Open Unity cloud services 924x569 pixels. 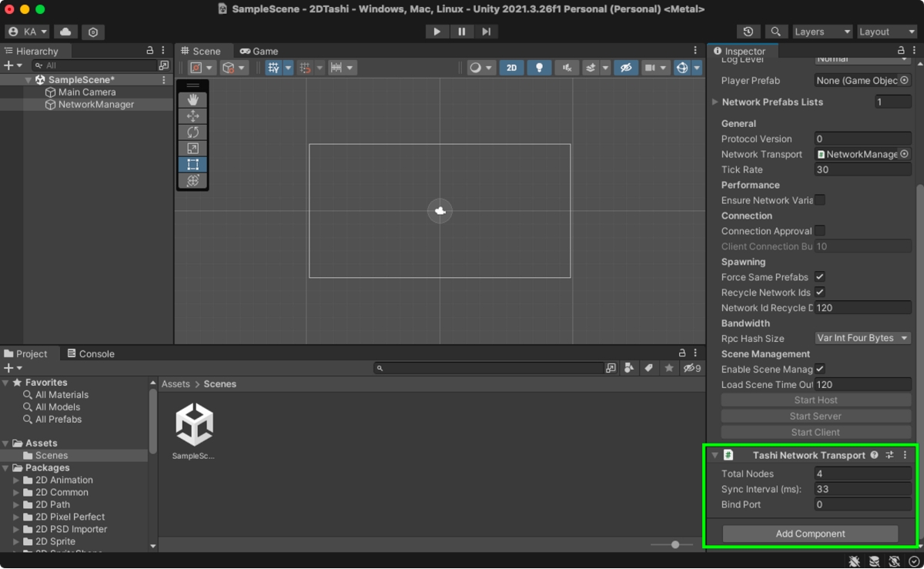[x=65, y=32]
